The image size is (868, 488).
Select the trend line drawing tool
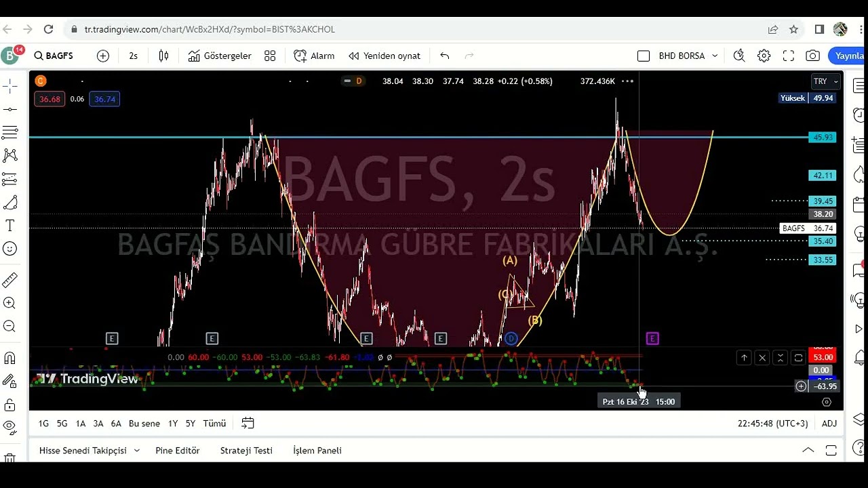point(9,109)
